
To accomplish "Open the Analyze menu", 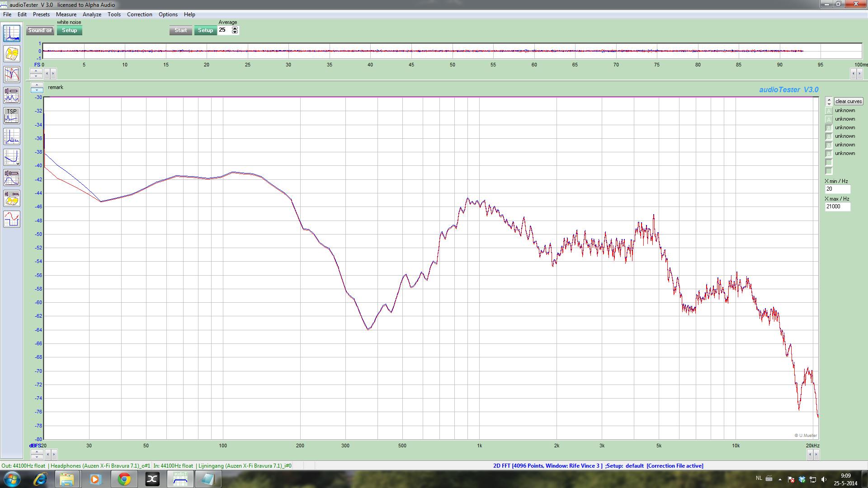I will pos(92,14).
